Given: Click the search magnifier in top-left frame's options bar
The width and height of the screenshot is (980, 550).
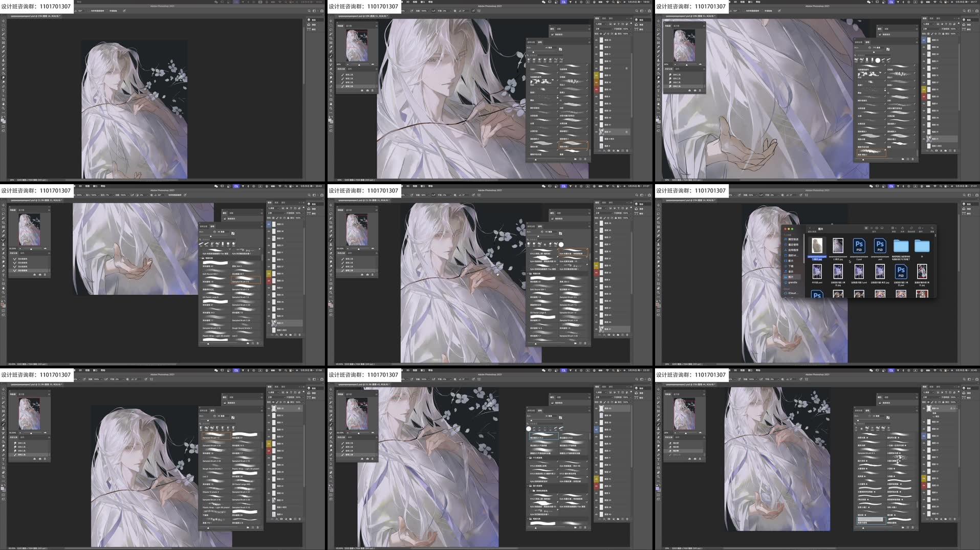Looking at the screenshot, I should [x=309, y=11].
